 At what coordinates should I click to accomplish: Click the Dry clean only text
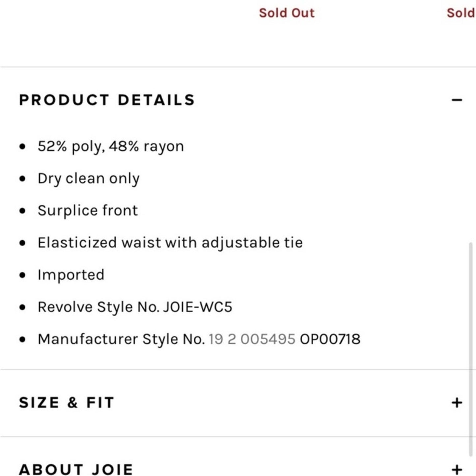(x=89, y=178)
